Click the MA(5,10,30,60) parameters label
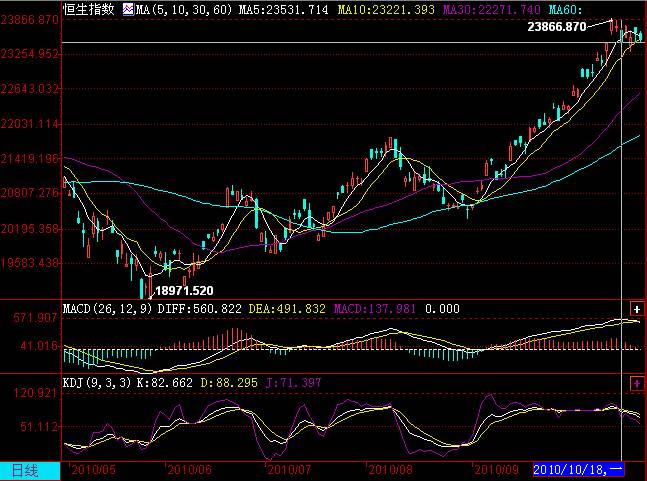647x481 pixels. pyautogui.click(x=184, y=9)
